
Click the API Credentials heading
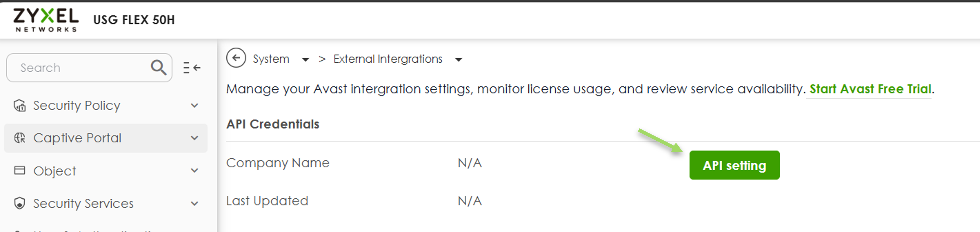pyautogui.click(x=273, y=124)
